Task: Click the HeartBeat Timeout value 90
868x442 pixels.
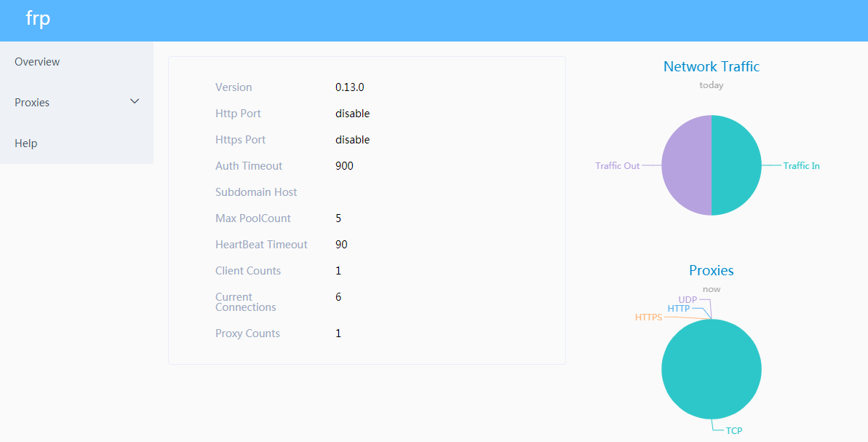Action: tap(341, 244)
